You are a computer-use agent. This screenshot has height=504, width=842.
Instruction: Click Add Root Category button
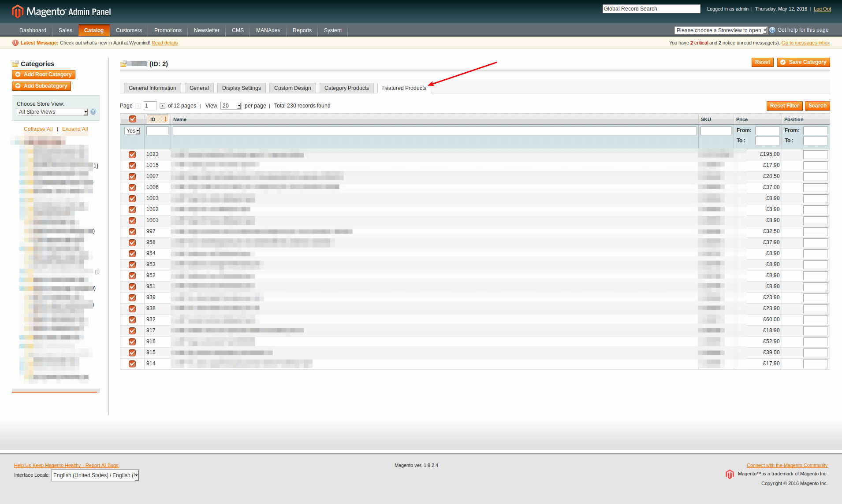click(44, 75)
